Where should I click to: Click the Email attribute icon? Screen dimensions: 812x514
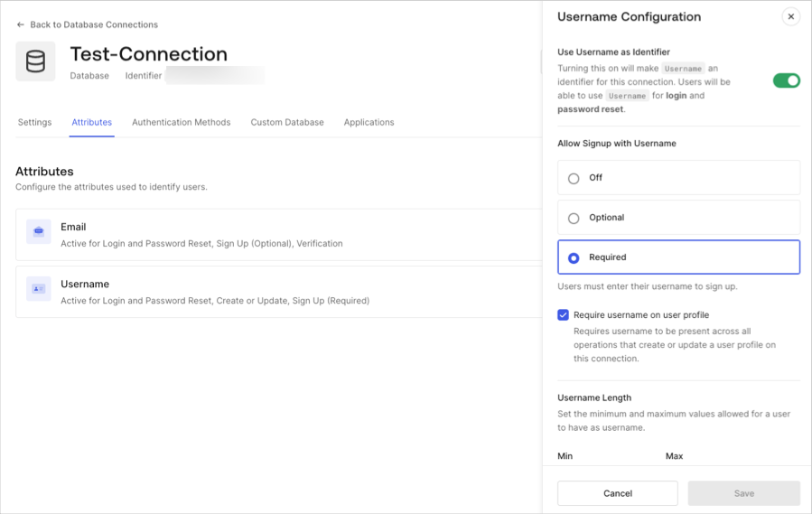pyautogui.click(x=38, y=231)
